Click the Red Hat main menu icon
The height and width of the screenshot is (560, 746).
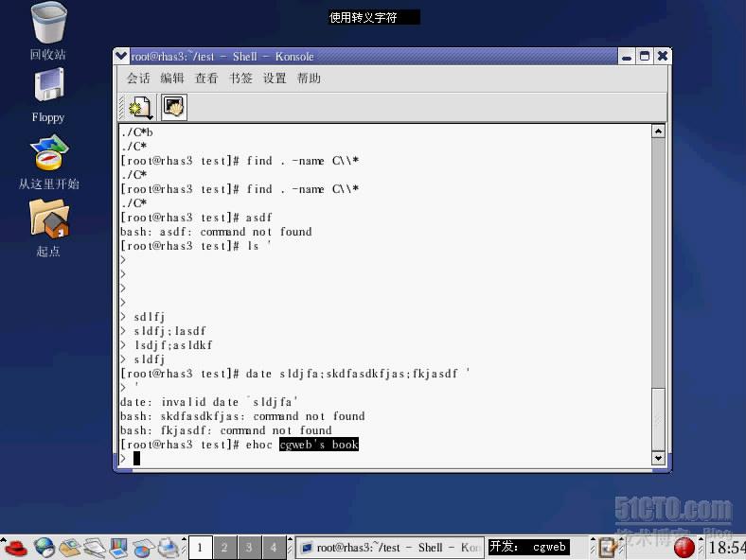point(15,547)
